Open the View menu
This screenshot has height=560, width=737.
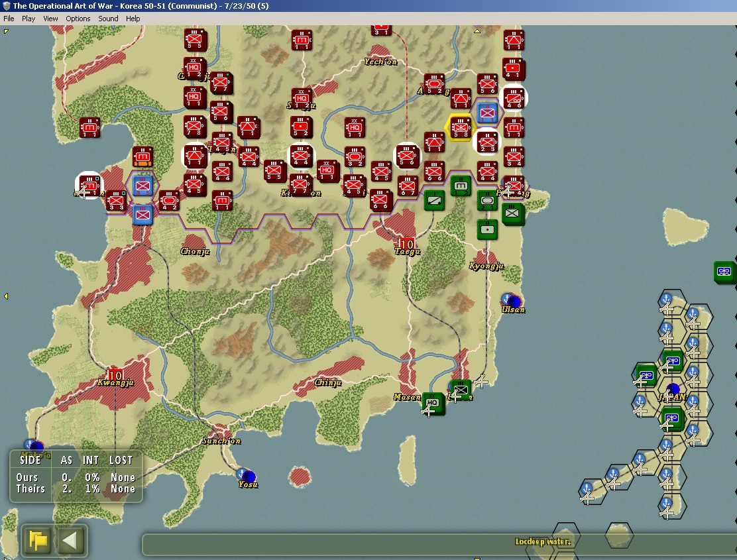tap(50, 19)
